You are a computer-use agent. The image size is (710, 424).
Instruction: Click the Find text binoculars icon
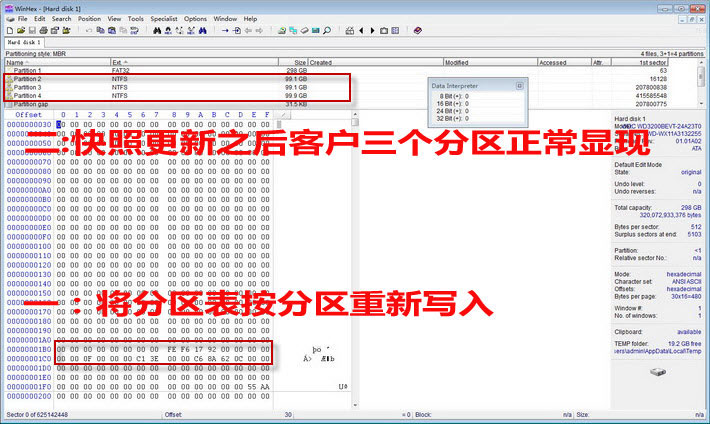point(157,30)
